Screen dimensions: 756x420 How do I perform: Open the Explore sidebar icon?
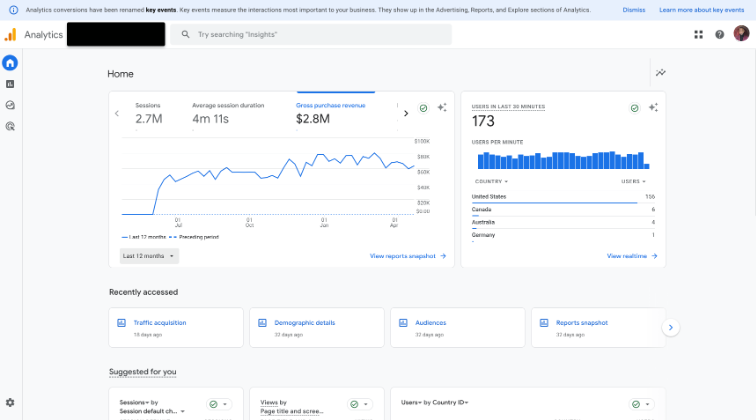click(x=10, y=105)
